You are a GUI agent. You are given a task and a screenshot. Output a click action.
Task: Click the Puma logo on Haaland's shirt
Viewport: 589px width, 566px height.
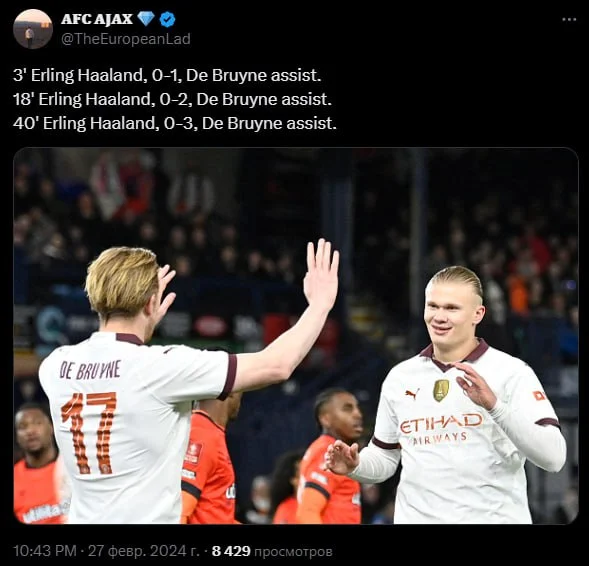[412, 394]
